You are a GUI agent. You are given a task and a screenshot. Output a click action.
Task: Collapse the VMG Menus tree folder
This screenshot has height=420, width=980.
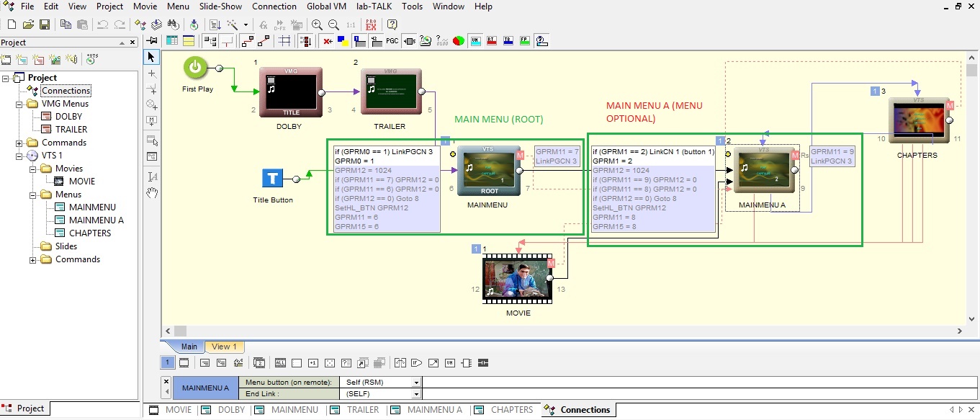[x=19, y=104]
